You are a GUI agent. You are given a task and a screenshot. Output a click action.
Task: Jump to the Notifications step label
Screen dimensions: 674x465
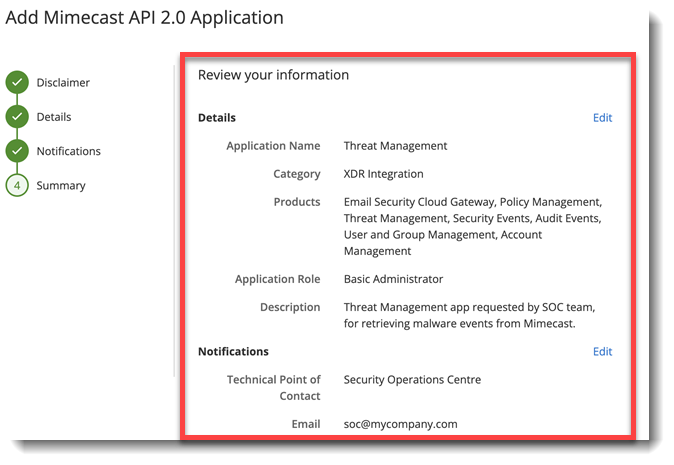(x=69, y=151)
